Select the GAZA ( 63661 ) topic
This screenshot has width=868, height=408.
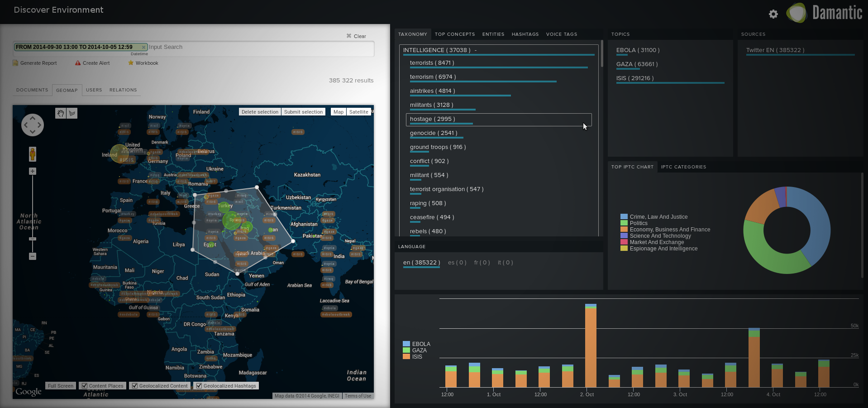[637, 64]
